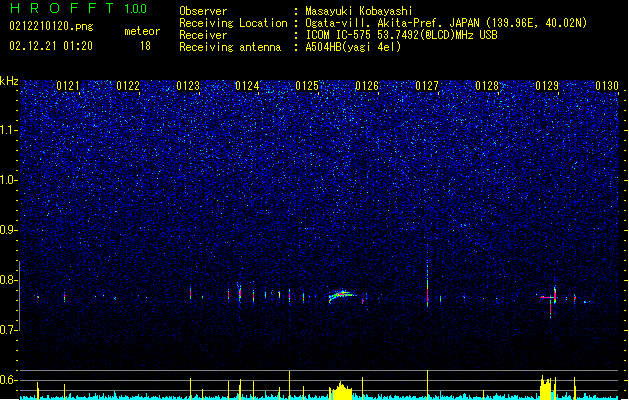Select the filename 0212210120.png
The image size is (629, 400).
51,26
